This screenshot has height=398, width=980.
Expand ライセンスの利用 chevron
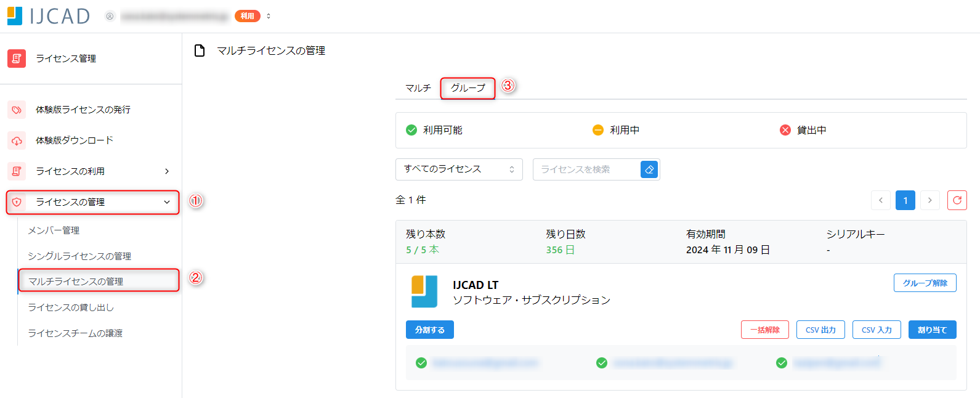click(x=167, y=171)
